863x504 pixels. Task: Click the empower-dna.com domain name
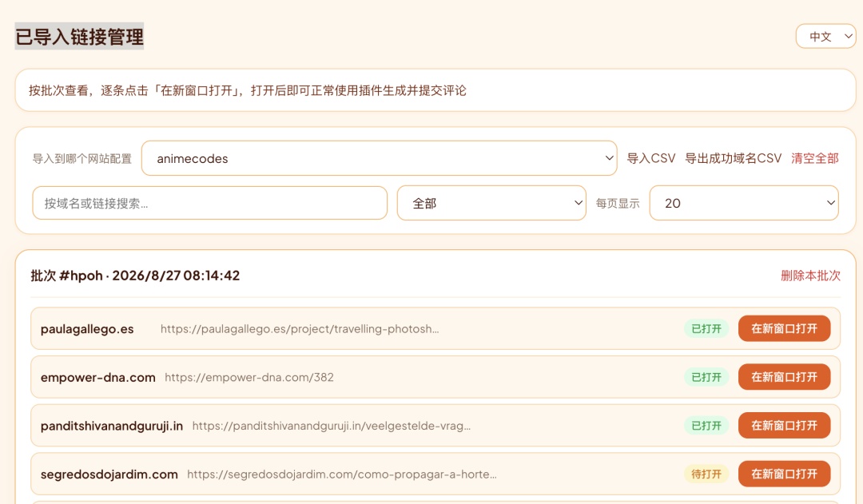(98, 378)
